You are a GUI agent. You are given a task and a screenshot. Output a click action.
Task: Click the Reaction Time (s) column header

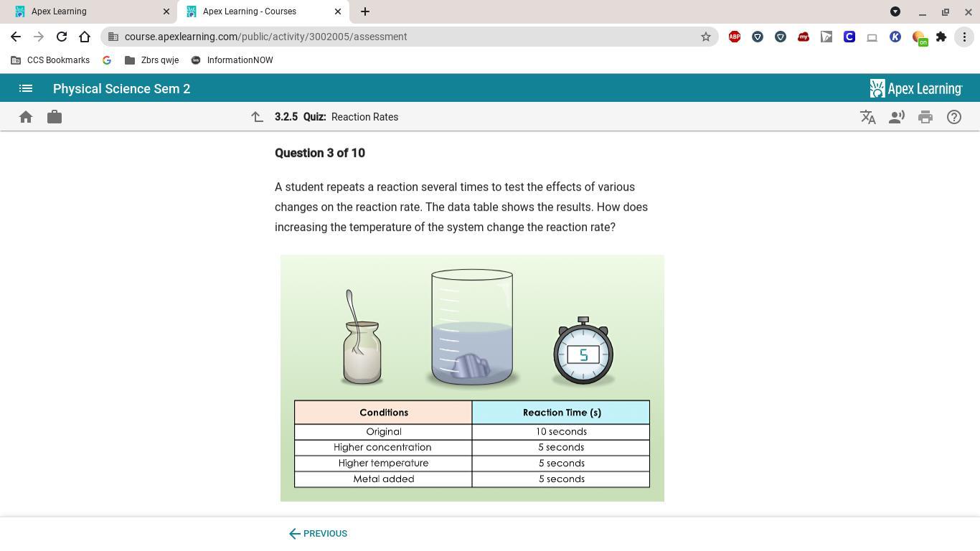pos(561,413)
